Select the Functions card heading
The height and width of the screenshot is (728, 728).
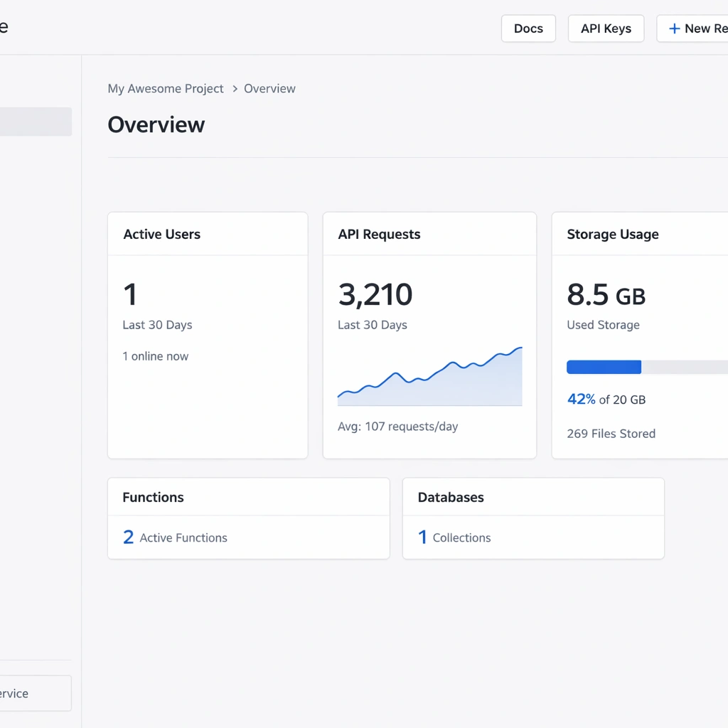153,498
